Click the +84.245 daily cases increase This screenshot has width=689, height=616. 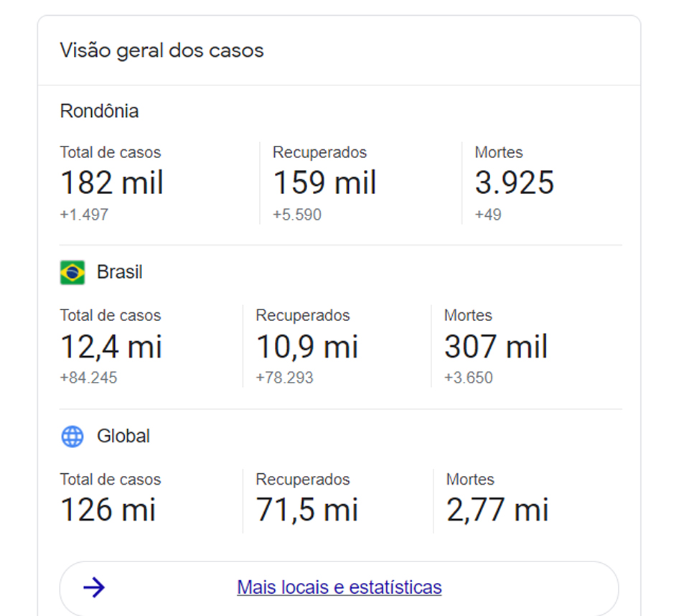pyautogui.click(x=88, y=378)
